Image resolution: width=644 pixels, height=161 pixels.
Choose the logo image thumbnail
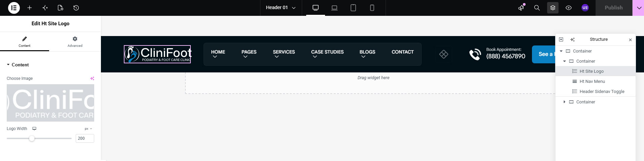[50, 103]
